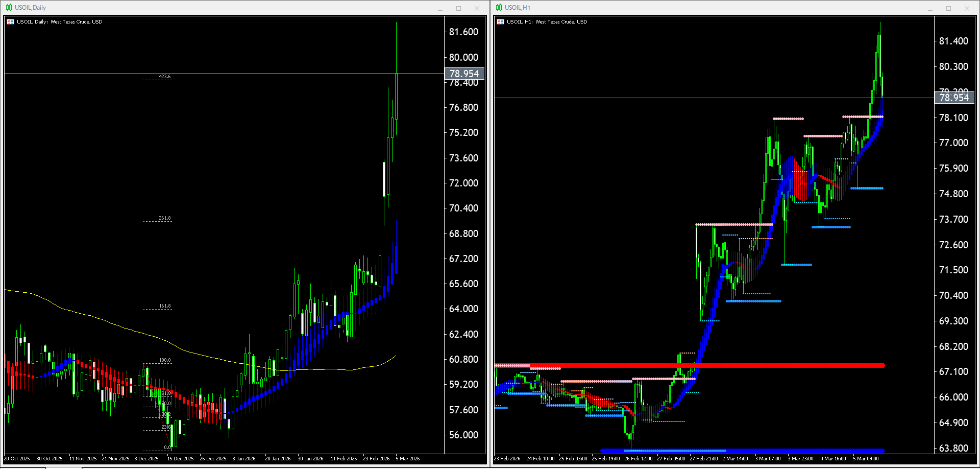Click the '30 Jan 2026' date on the Daily time axis

click(x=310, y=459)
